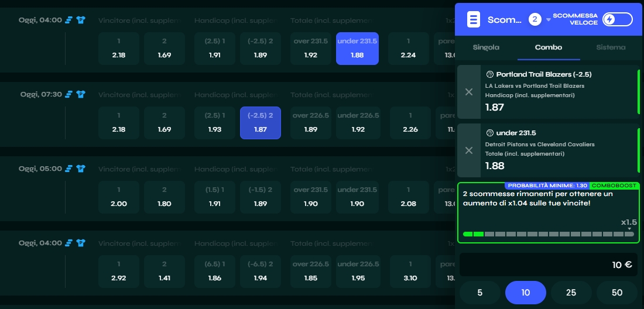Screen dimensions: 644x309
Task: Click jersey icon in Oggi 05:00 row
Action: [x=81, y=169]
